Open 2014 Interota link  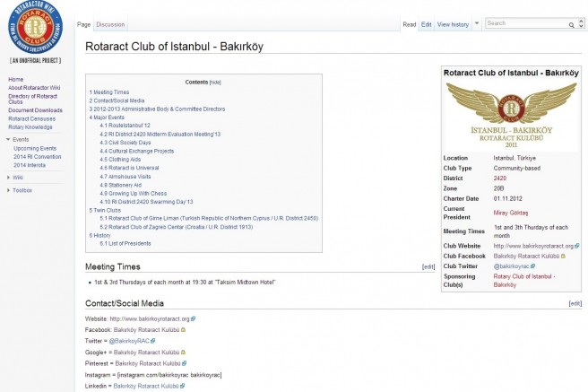(30, 165)
